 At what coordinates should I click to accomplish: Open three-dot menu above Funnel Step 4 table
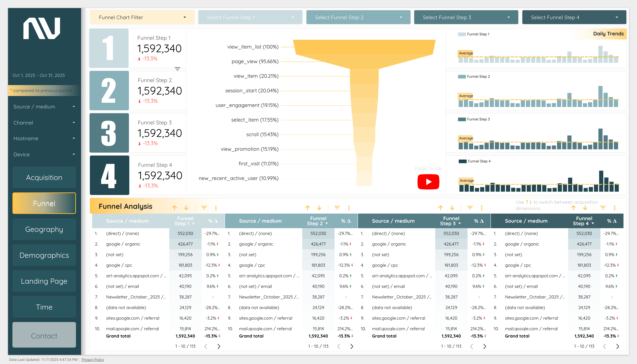[x=615, y=208]
